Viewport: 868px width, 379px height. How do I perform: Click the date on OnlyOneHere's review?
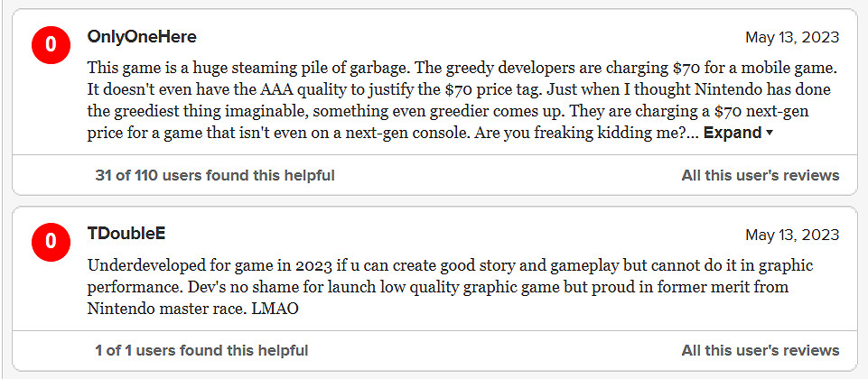point(792,37)
